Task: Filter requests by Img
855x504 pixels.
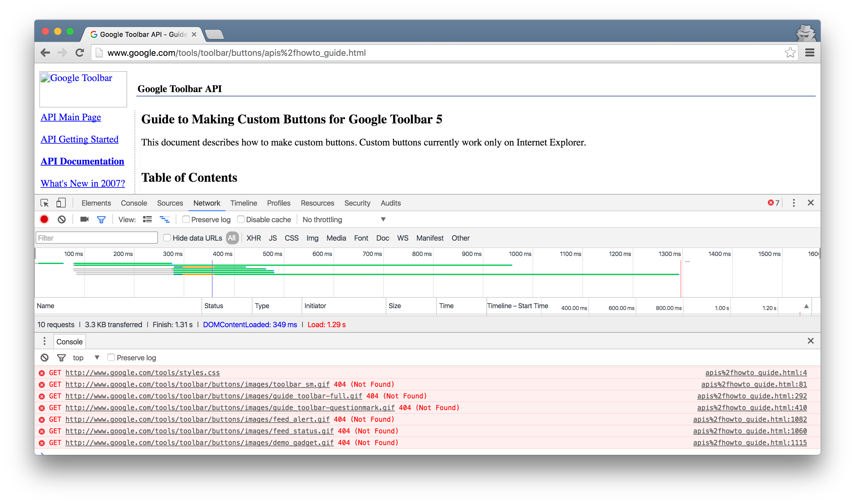Action: [x=312, y=238]
